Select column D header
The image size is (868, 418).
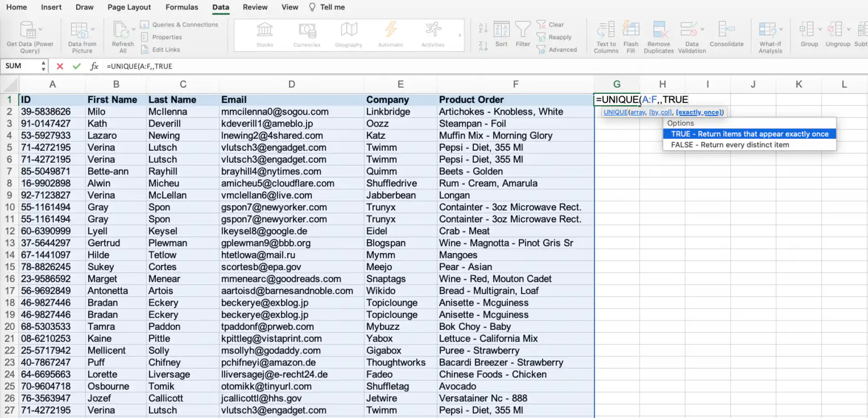point(291,84)
